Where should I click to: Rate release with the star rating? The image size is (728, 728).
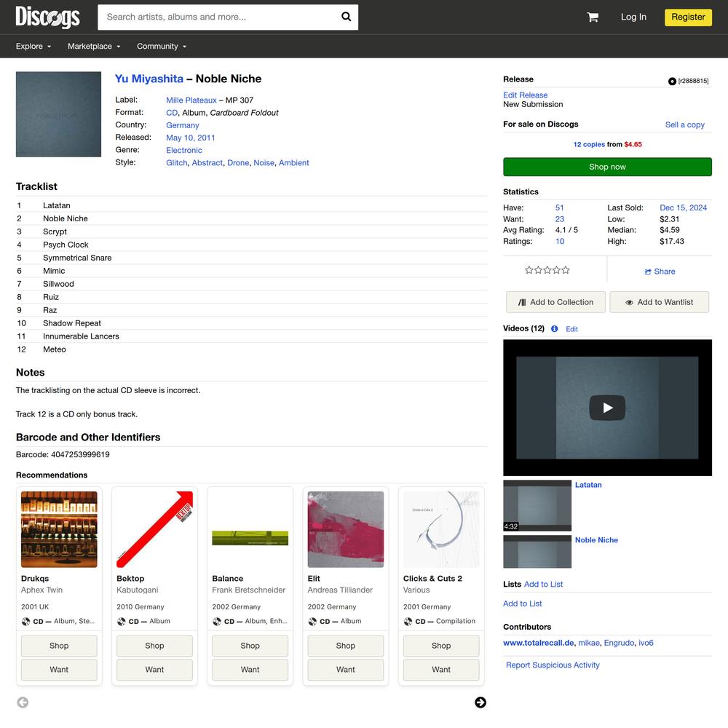pyautogui.click(x=547, y=270)
